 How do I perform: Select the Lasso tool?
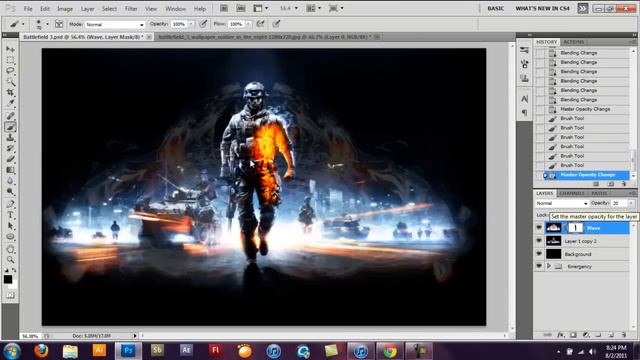[10, 71]
